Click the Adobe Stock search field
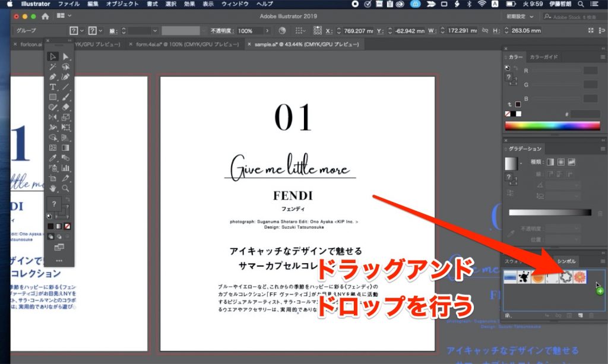The width and height of the screenshot is (608, 364). point(574,17)
